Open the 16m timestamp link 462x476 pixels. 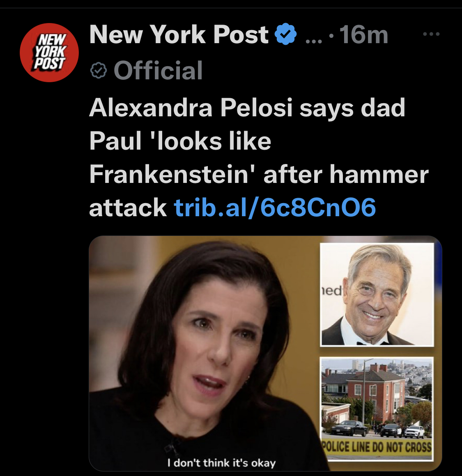(364, 35)
